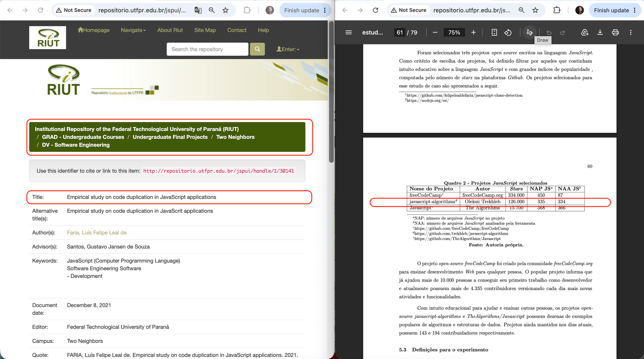Click the December 8, 2021 document date
The image size is (644, 359).
coord(89,305)
